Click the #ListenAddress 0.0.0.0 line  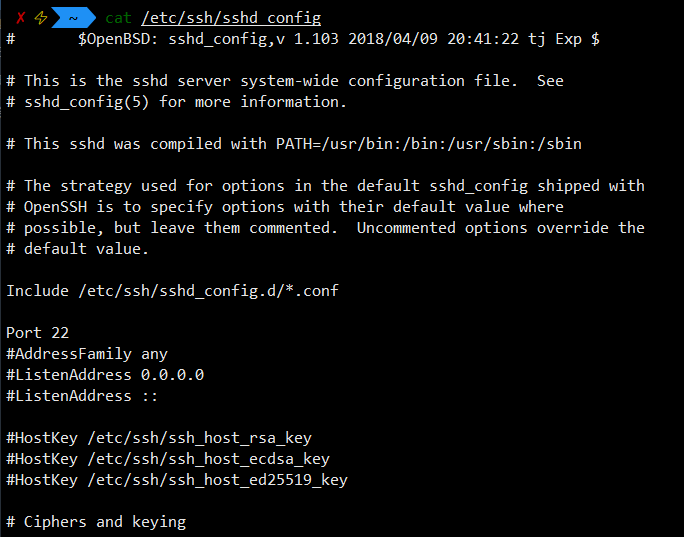(x=105, y=375)
